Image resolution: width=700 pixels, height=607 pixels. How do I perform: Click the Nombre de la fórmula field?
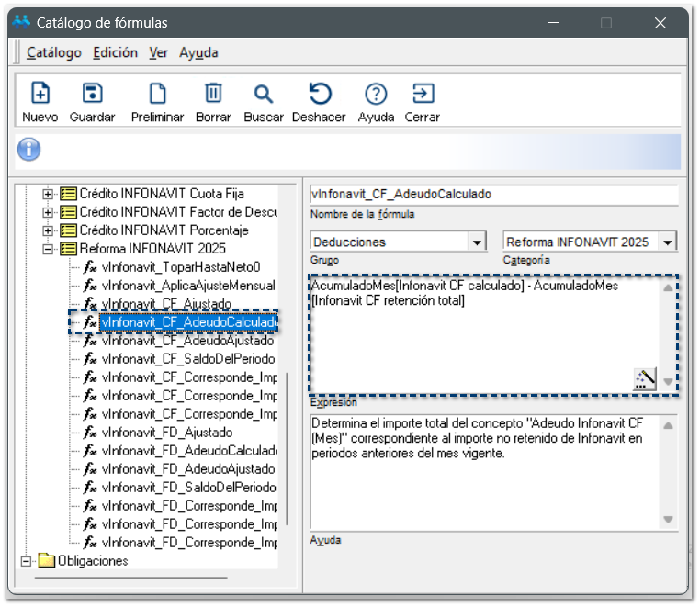[x=493, y=195]
